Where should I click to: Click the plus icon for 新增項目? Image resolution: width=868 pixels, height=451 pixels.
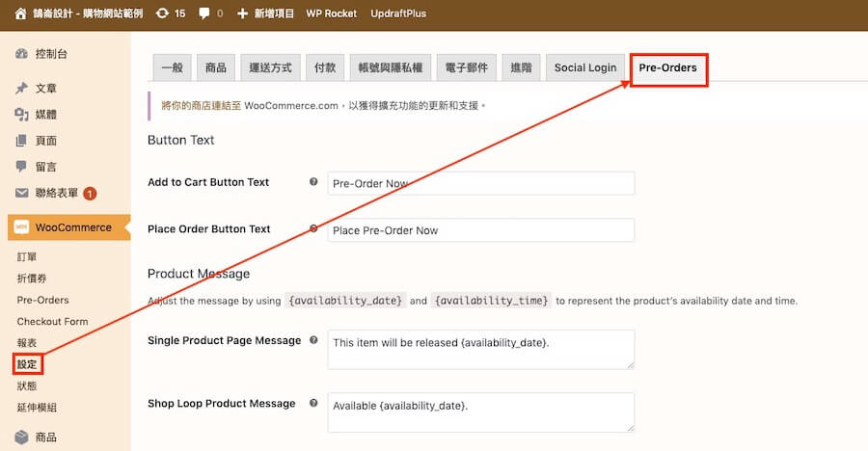[x=243, y=13]
